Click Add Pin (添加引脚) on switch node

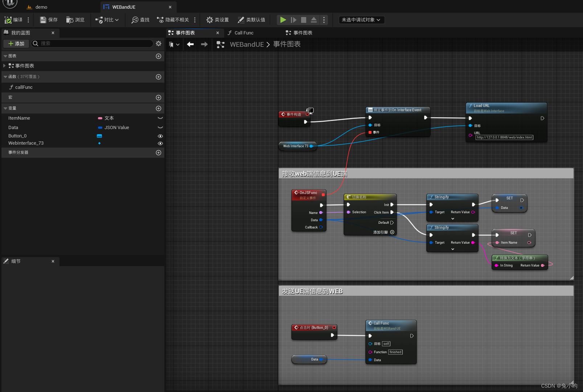coord(383,232)
